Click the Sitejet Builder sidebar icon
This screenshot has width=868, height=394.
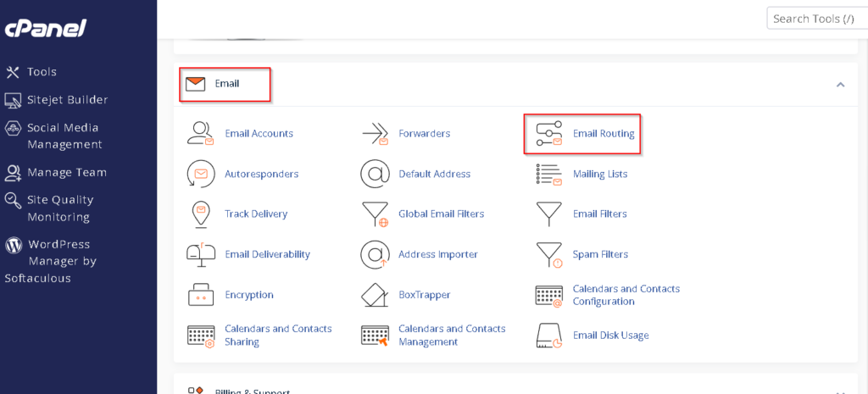12,100
